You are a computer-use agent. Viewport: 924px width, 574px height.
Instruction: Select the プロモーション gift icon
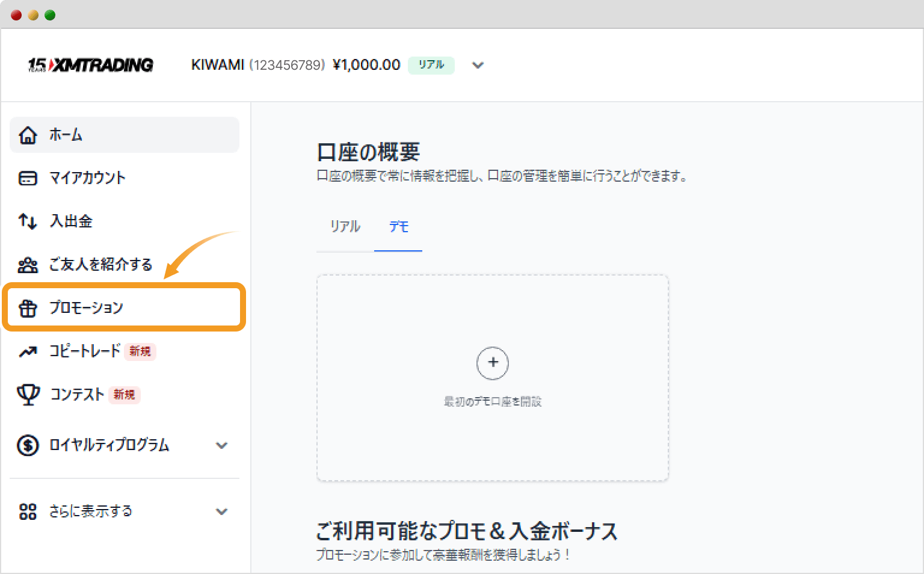pyautogui.click(x=28, y=307)
